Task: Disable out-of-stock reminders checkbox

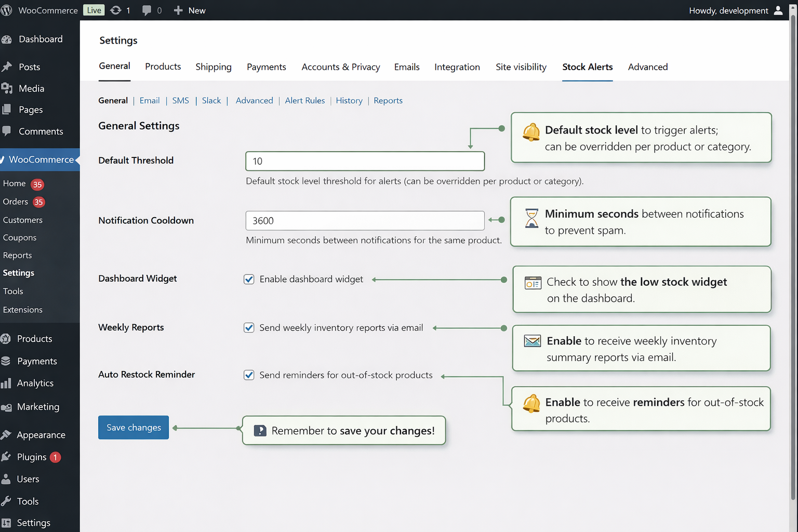Action: (249, 375)
